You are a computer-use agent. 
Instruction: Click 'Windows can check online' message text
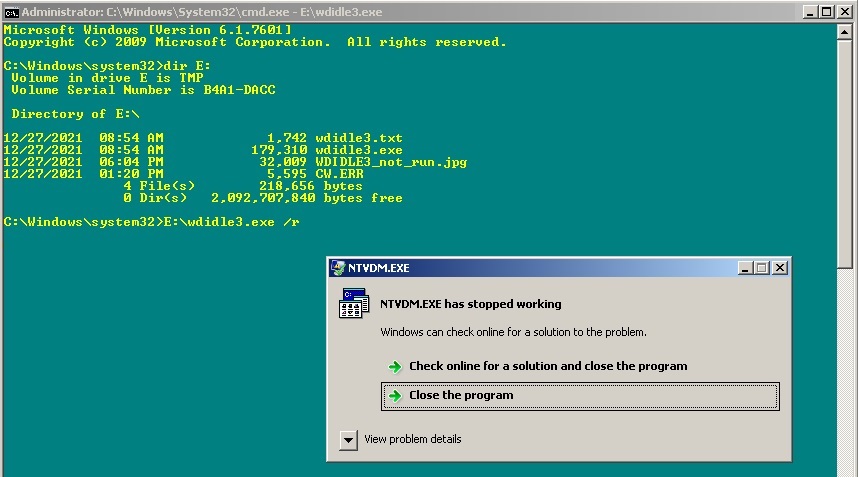point(513,332)
